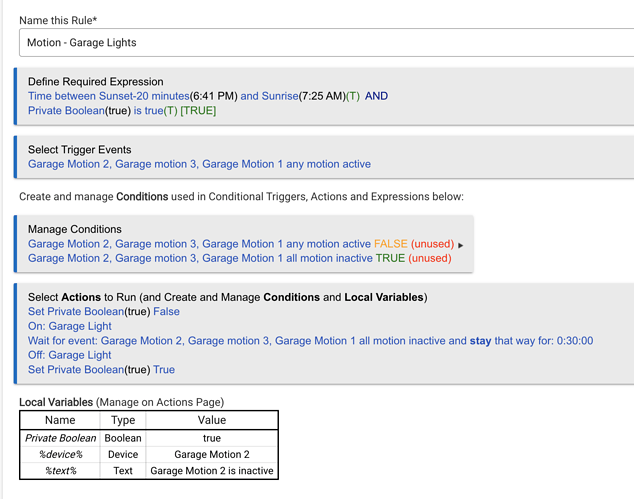The width and height of the screenshot is (634, 499).
Task: Click the small arrow beside the first unused condition
Action: tap(461, 245)
